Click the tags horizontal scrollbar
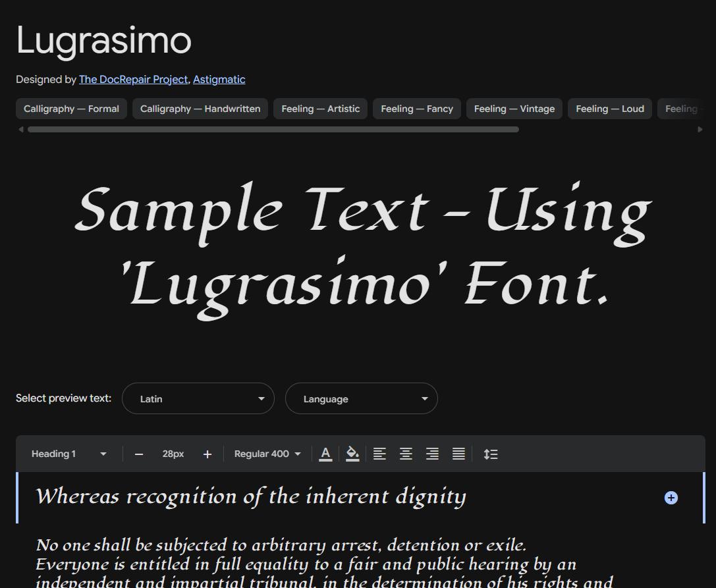This screenshot has width=716, height=588. (273, 129)
